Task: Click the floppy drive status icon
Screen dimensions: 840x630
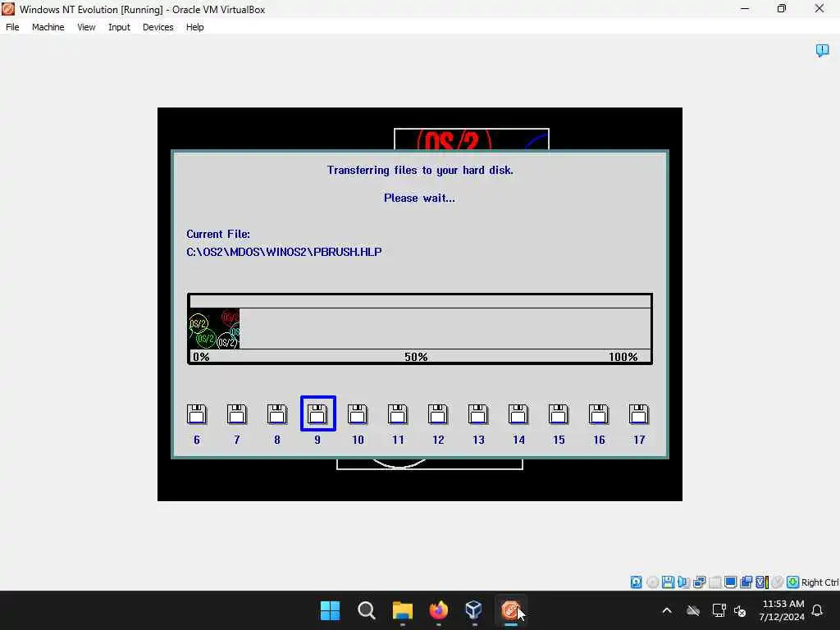Action: (x=668, y=582)
